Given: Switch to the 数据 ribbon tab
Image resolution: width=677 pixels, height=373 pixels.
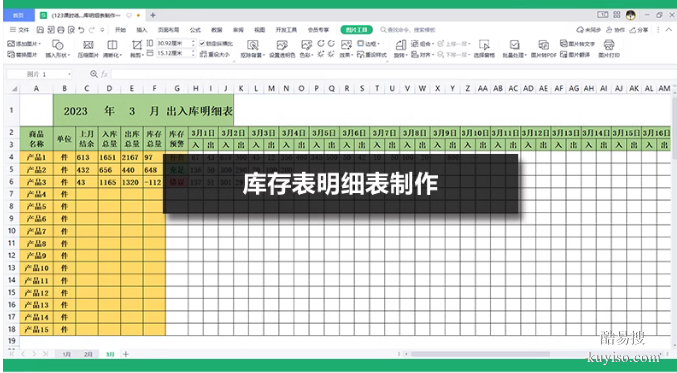Looking at the screenshot, I should [216, 30].
